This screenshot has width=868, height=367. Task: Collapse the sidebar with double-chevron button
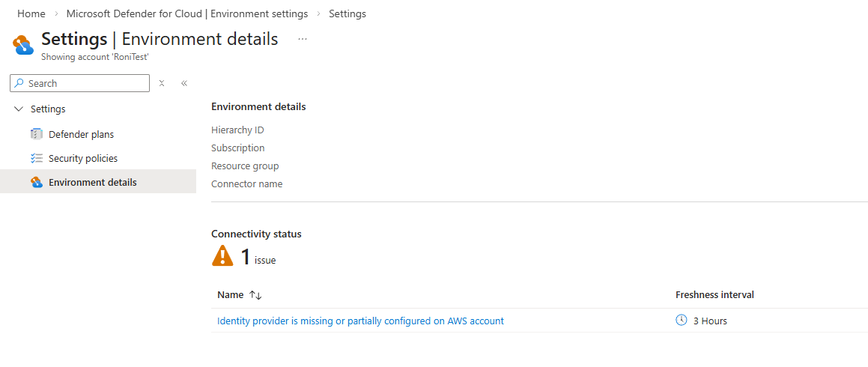pyautogui.click(x=184, y=83)
